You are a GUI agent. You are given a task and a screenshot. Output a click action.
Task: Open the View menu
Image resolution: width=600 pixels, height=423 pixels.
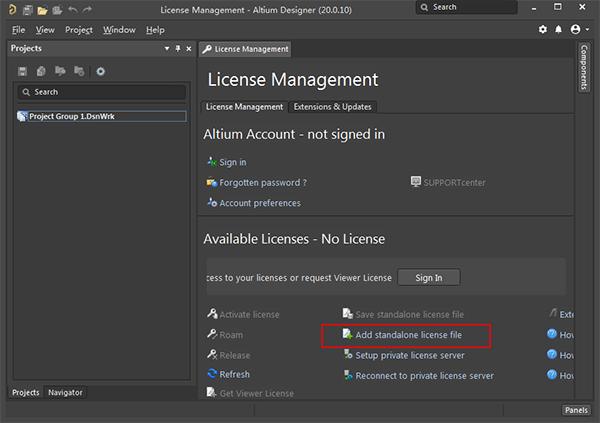tap(45, 30)
